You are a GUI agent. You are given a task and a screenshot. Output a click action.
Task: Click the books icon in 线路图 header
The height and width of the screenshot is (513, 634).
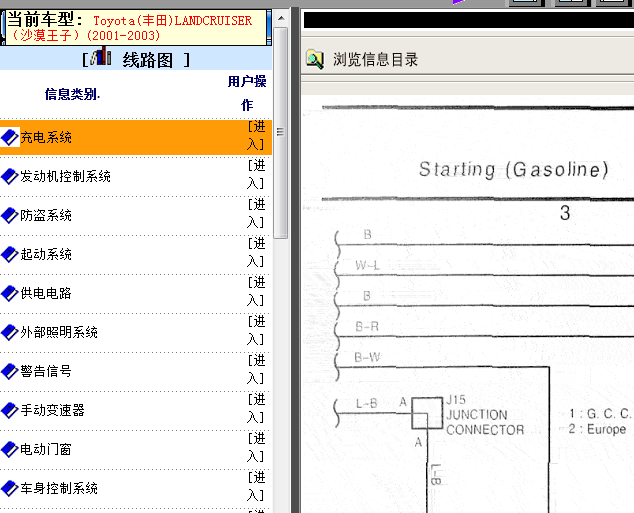pyautogui.click(x=101, y=57)
